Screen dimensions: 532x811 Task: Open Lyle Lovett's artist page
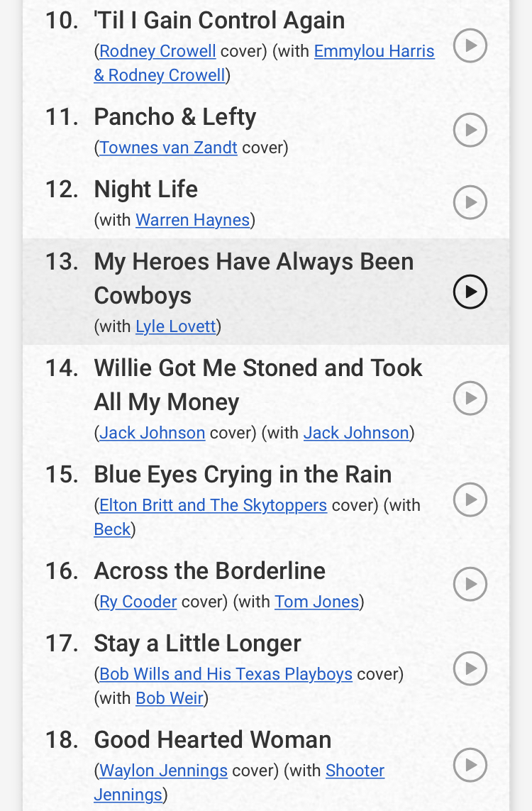pyautogui.click(x=176, y=326)
